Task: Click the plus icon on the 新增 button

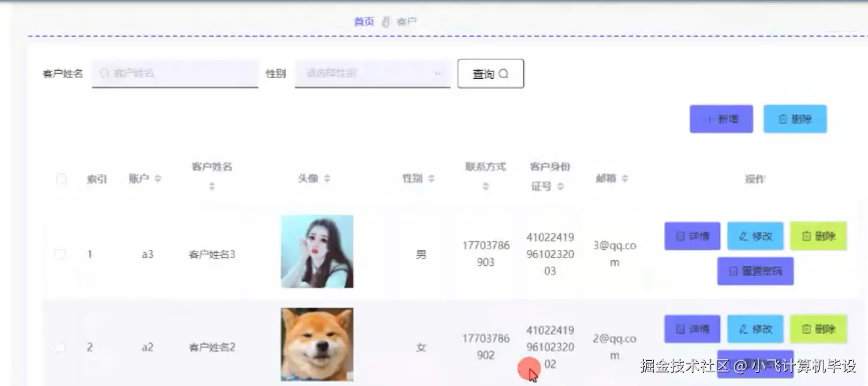Action: click(x=708, y=119)
